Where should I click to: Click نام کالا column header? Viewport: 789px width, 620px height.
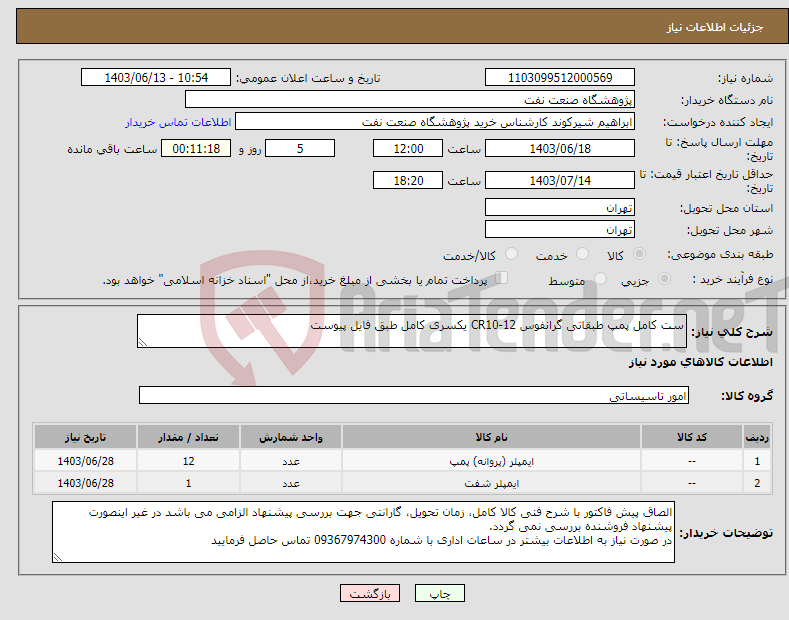[x=491, y=437]
